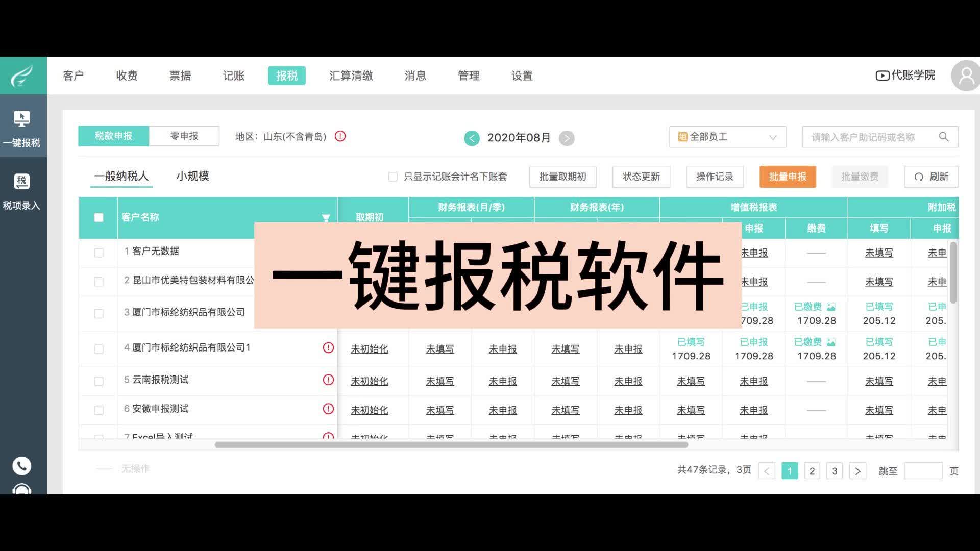The image size is (980, 551).
Task: Click the phone icon in lower left sidebar
Action: (x=22, y=466)
